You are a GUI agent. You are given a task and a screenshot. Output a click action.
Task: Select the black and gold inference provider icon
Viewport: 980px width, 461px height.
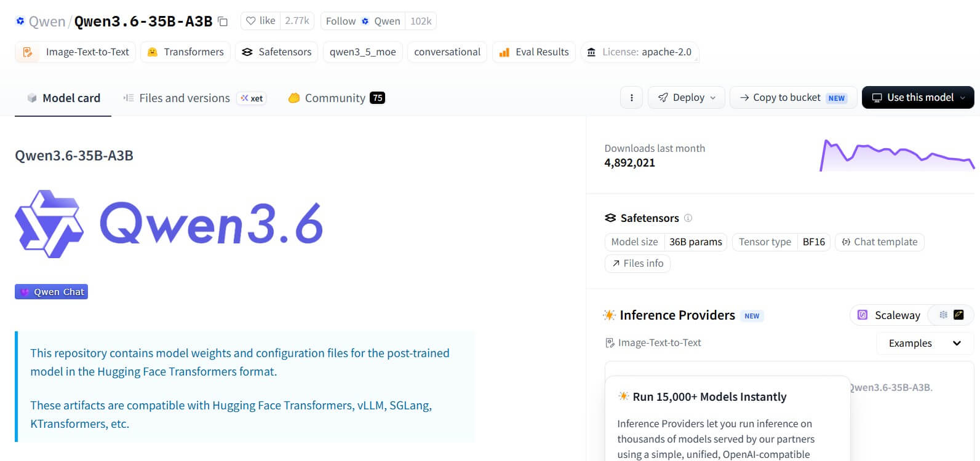pyautogui.click(x=958, y=315)
